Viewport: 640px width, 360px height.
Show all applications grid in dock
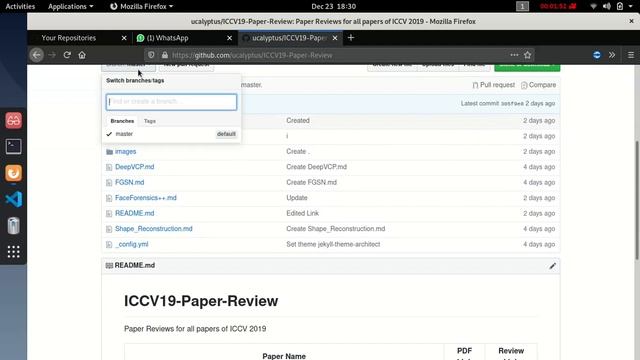[x=13, y=252]
